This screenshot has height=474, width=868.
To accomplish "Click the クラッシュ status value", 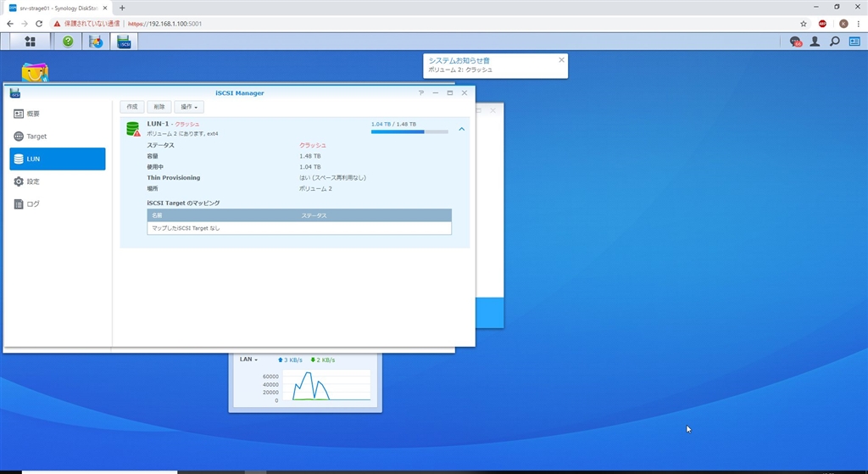I will pos(313,145).
